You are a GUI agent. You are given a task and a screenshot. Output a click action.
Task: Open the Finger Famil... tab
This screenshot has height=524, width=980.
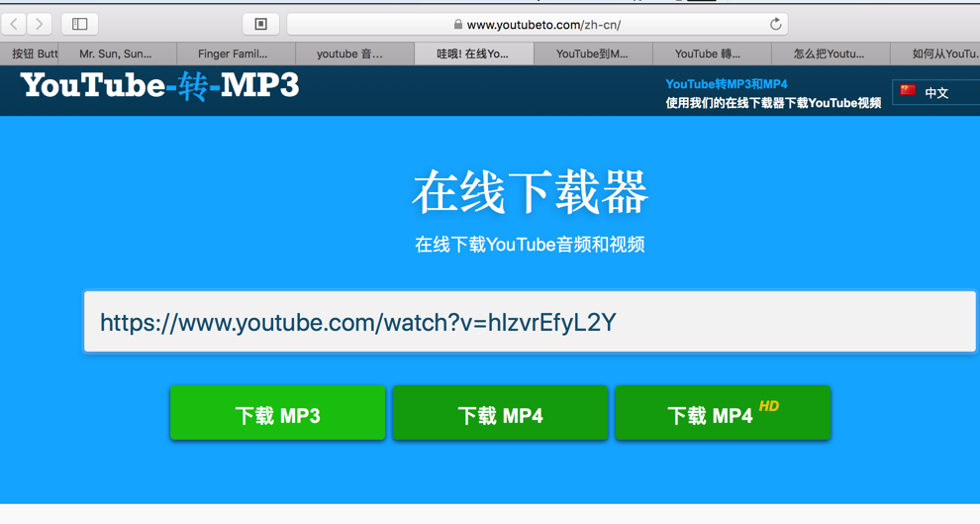(x=237, y=53)
